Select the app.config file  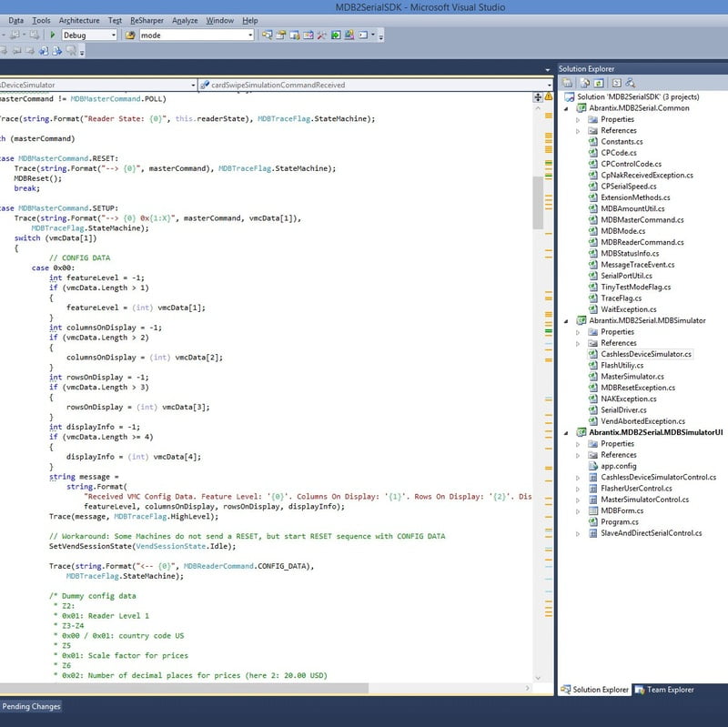pyautogui.click(x=618, y=466)
